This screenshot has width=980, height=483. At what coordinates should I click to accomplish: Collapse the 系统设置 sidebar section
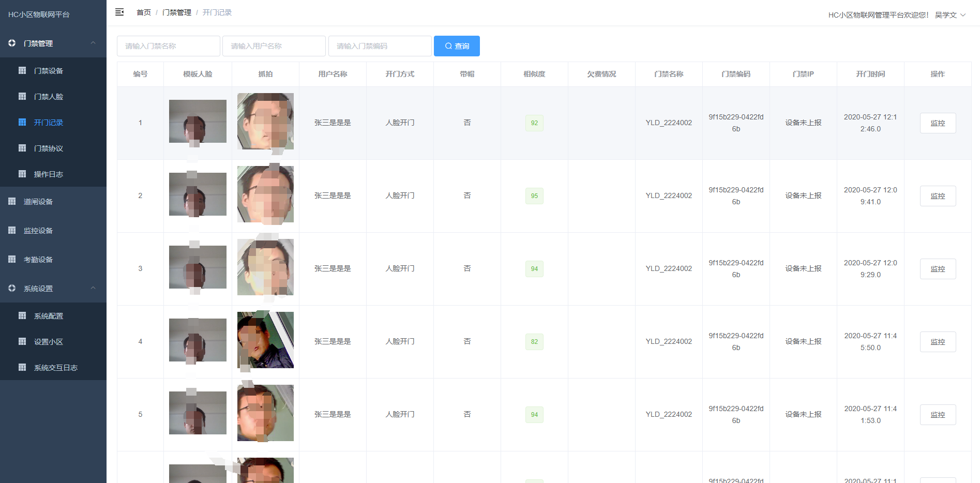[93, 289]
